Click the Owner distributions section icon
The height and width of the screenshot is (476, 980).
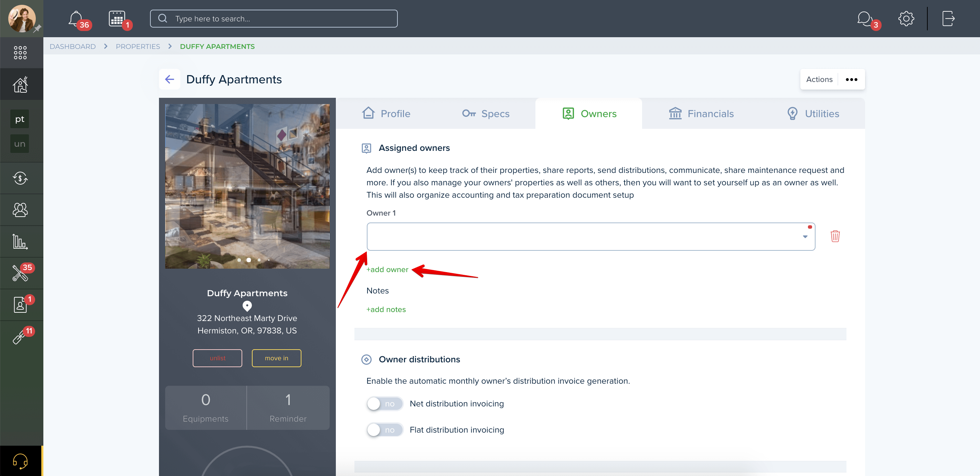point(366,359)
